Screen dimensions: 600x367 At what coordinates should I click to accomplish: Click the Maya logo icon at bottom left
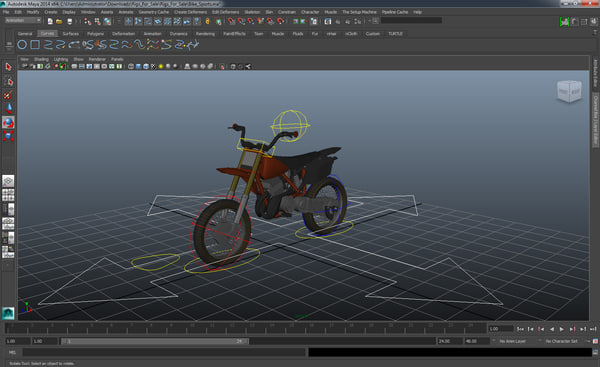pos(8,313)
